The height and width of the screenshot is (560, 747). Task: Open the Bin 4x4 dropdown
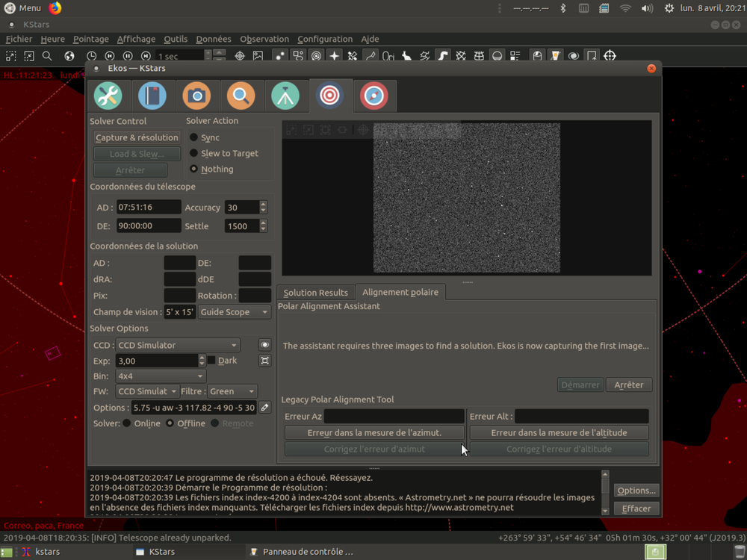pyautogui.click(x=161, y=376)
